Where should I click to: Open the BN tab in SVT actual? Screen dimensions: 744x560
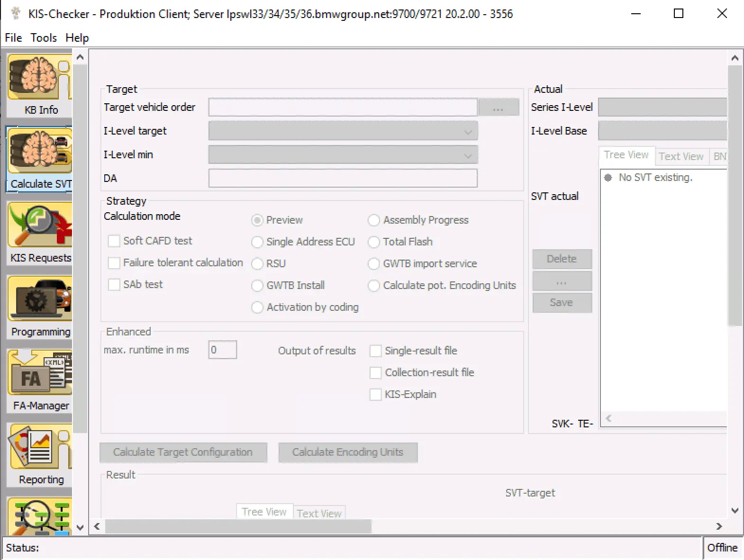click(719, 156)
